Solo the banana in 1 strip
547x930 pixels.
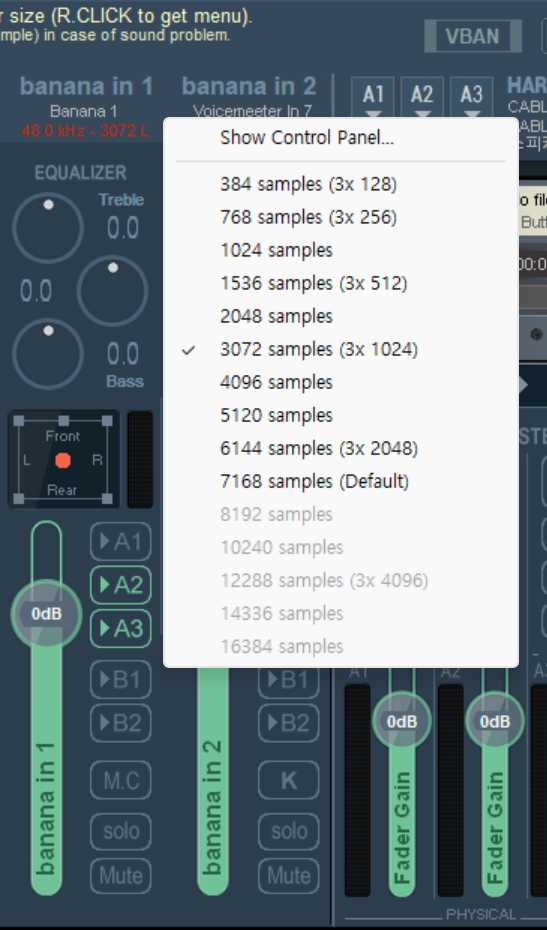point(121,832)
